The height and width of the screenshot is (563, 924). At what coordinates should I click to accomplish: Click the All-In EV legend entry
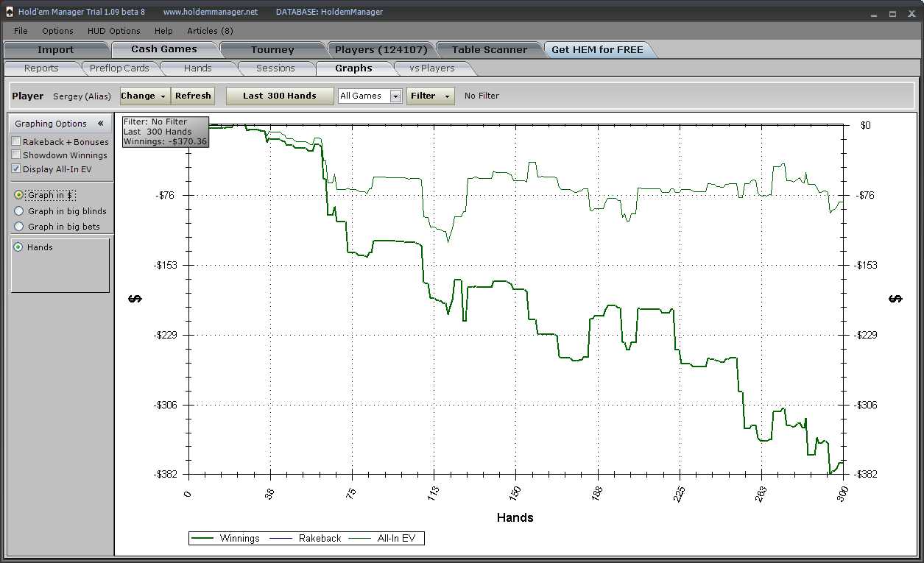click(382, 538)
